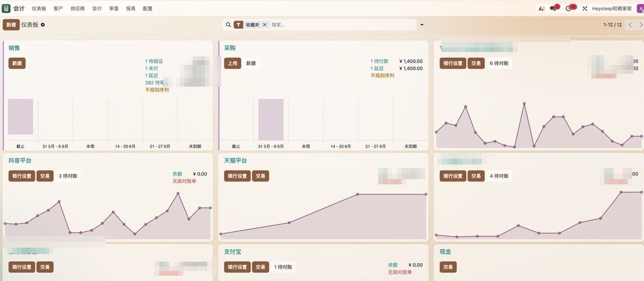Open the 供应商 menu
This screenshot has width=644, height=281.
(77, 8)
